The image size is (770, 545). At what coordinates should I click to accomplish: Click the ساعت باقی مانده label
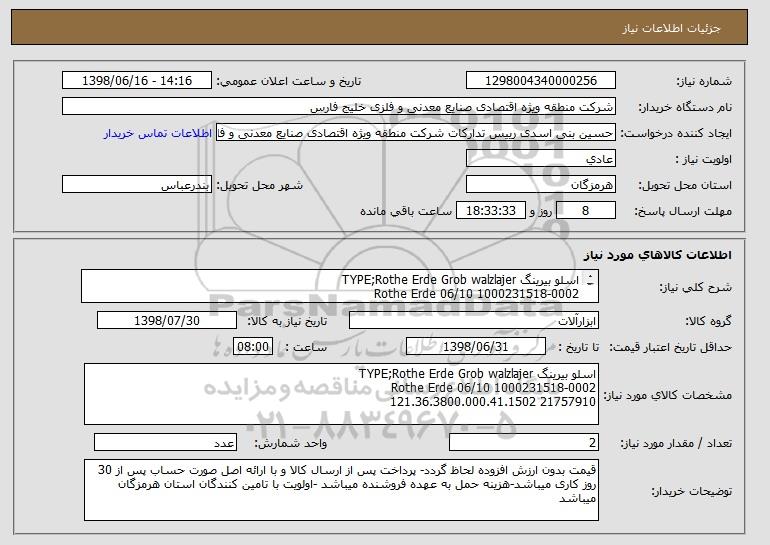[x=406, y=211]
